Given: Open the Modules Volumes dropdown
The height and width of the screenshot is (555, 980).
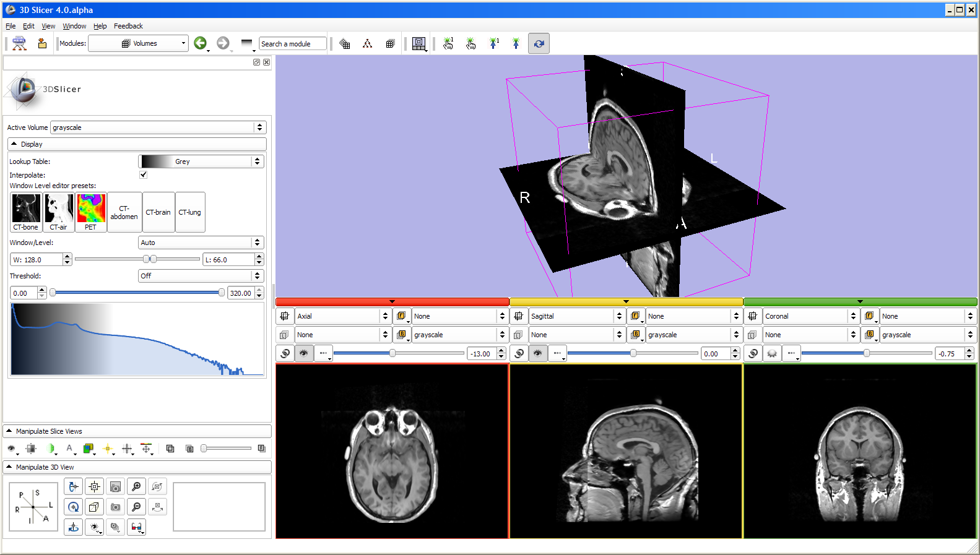Looking at the screenshot, I should coord(138,43).
